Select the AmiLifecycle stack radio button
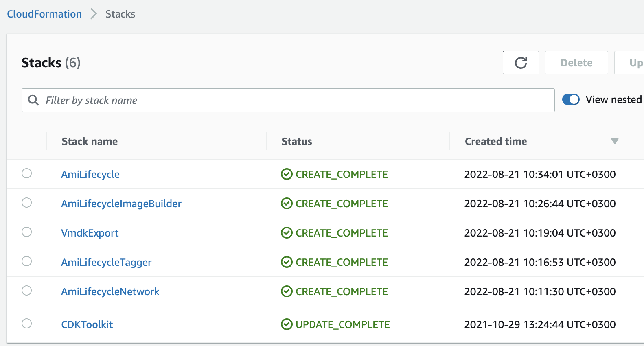 pyautogui.click(x=27, y=173)
